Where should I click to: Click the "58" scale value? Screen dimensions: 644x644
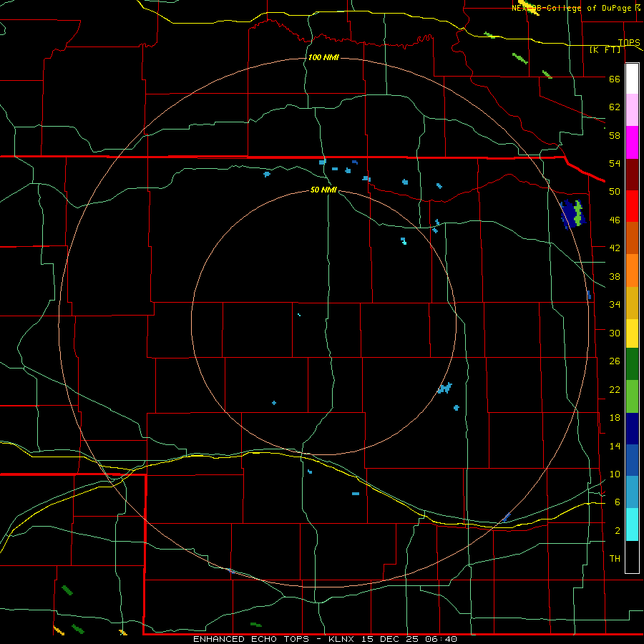(615, 135)
